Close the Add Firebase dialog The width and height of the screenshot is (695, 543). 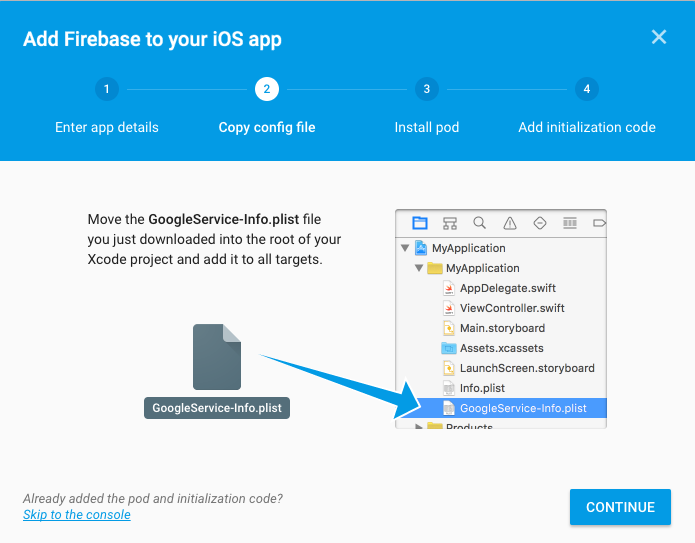[x=658, y=37]
